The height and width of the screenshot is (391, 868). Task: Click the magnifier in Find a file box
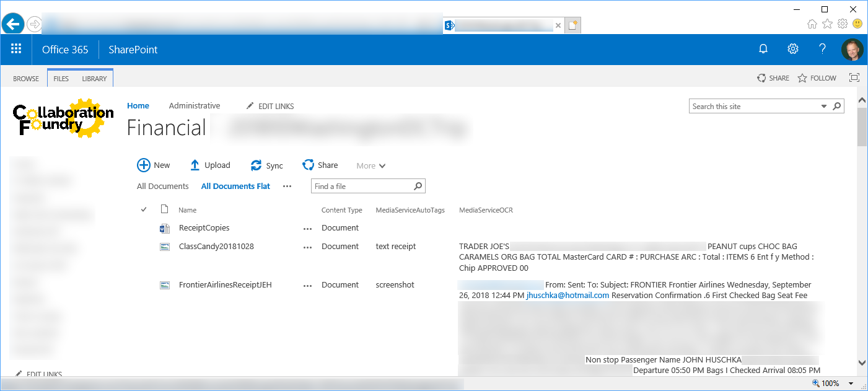point(418,186)
